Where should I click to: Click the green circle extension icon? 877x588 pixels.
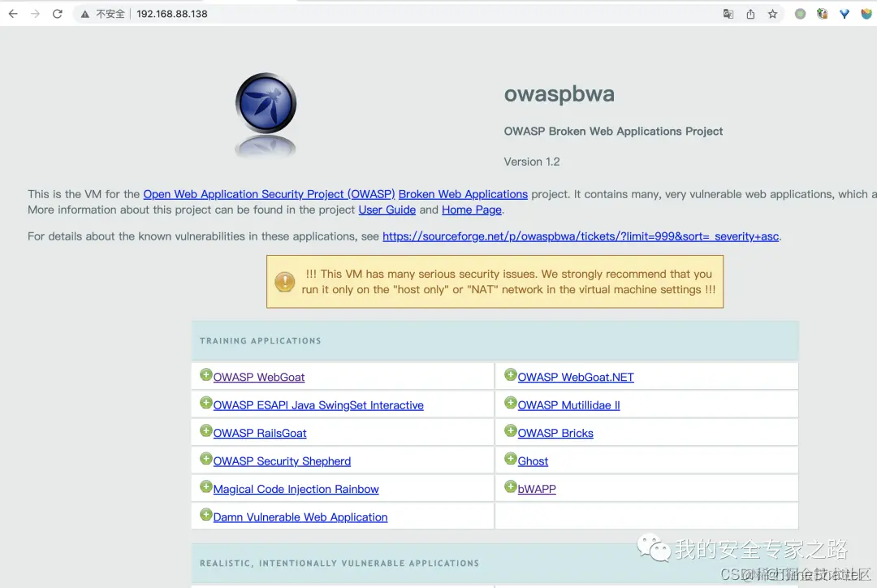click(801, 14)
